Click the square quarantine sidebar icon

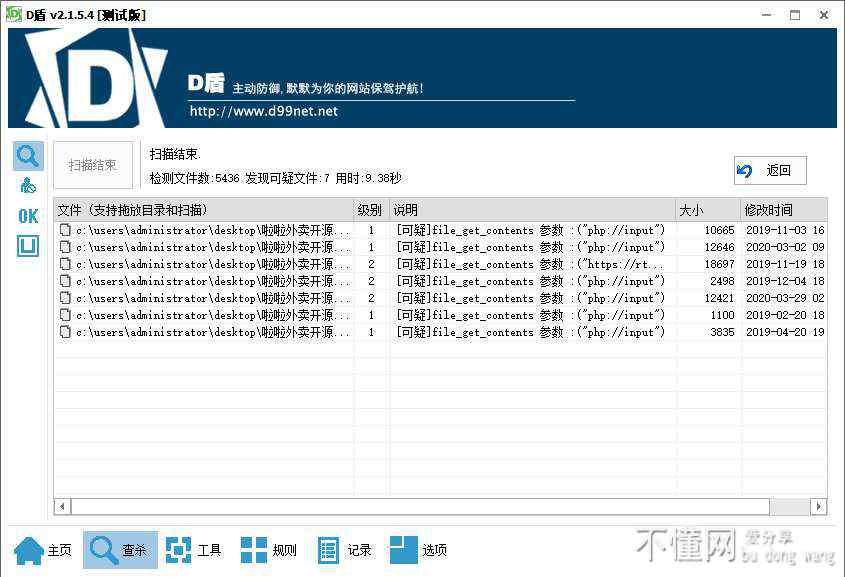[x=28, y=246]
